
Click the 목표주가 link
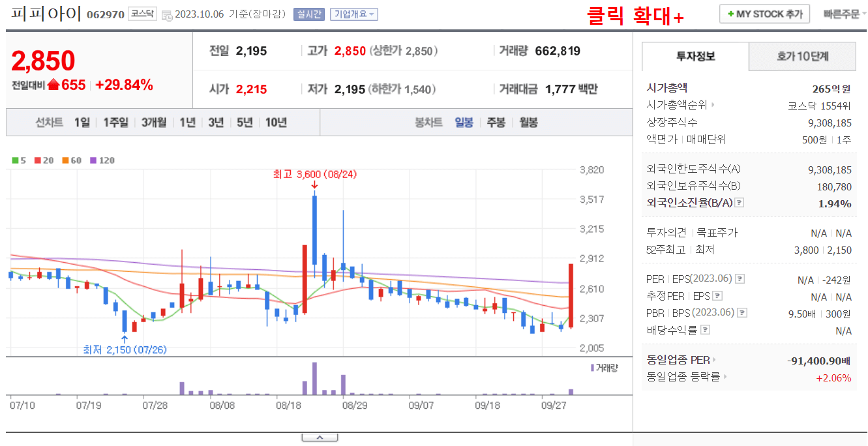[717, 233]
